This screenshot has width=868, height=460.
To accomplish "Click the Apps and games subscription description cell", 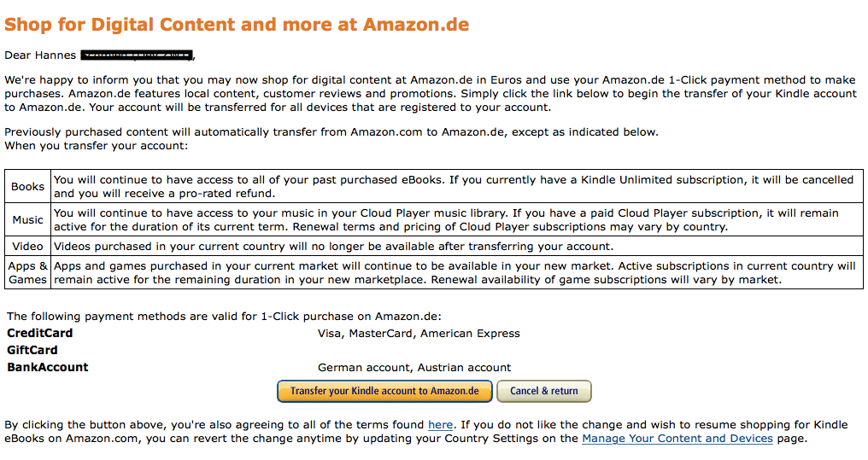I will tap(455, 273).
